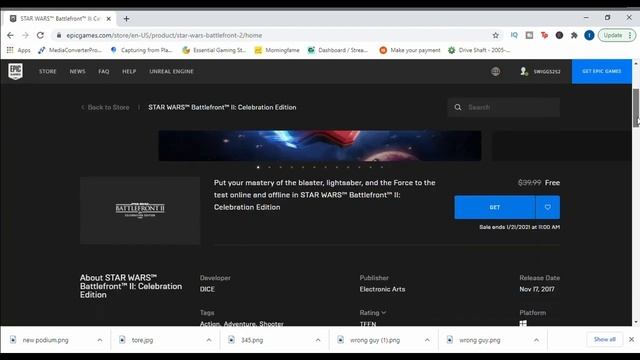This screenshot has height=360, width=640.
Task: Select the first carousel dot indicator
Action: pyautogui.click(x=258, y=167)
